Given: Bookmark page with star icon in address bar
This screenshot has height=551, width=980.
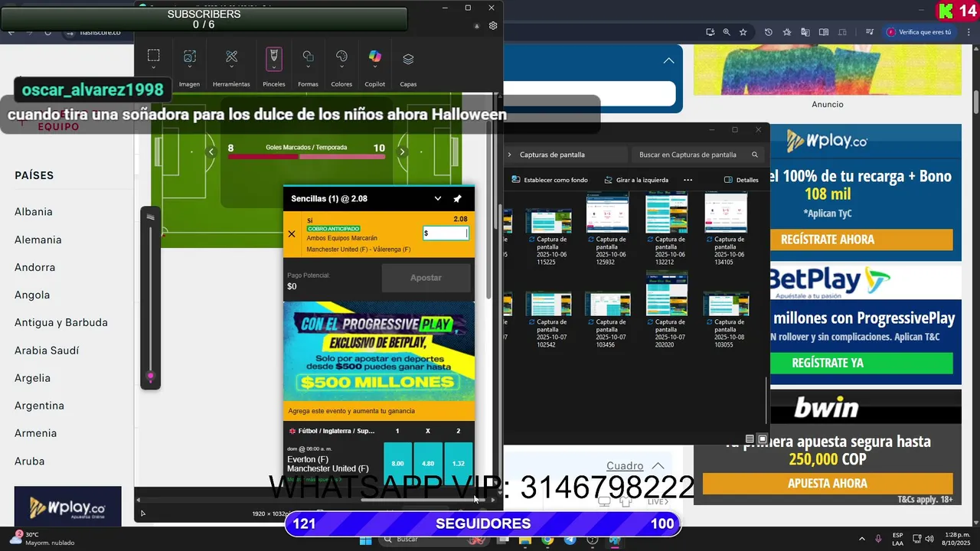Looking at the screenshot, I should pos(743,32).
